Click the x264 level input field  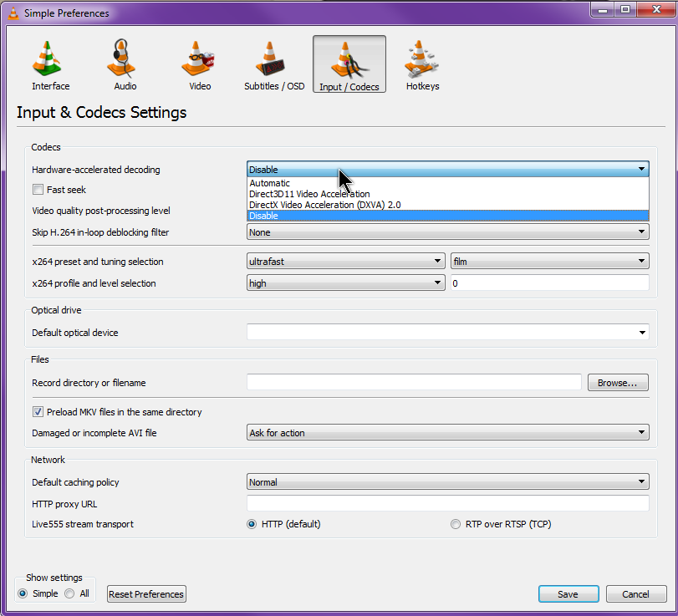point(549,283)
